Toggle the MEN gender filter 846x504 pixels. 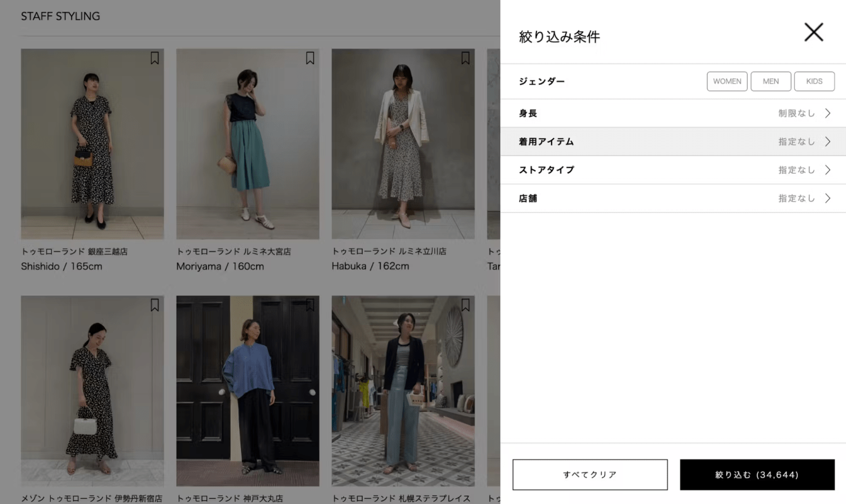click(x=770, y=81)
